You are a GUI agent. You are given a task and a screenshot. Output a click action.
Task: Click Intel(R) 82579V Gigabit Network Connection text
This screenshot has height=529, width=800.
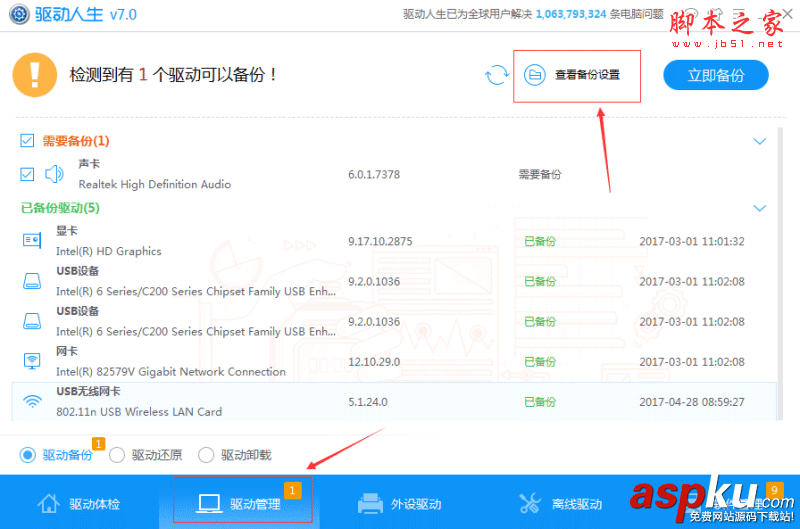pyautogui.click(x=171, y=371)
